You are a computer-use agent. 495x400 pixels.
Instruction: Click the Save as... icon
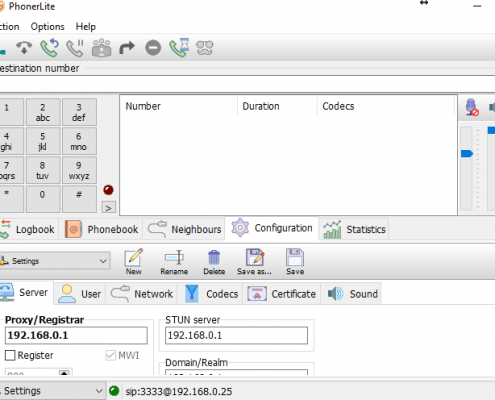pos(254,262)
